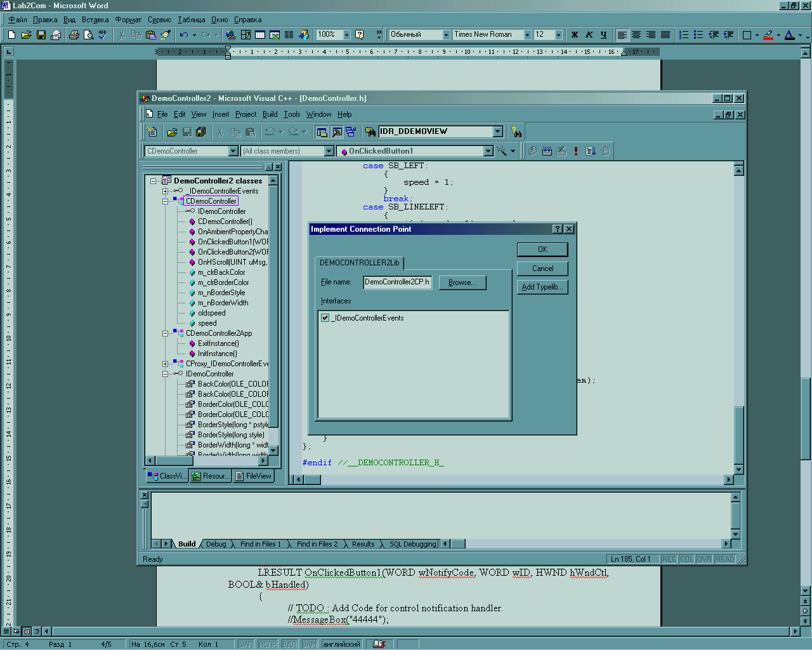Viewport: 812px width, 650px height.
Task: Open Word's Вставка menu
Action: (95, 20)
